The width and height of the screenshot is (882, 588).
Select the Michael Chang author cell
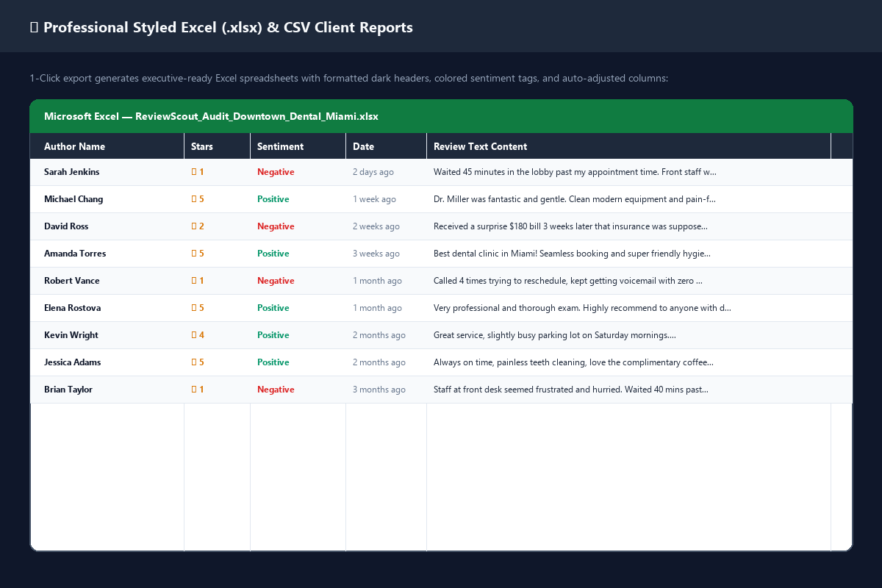(107, 199)
